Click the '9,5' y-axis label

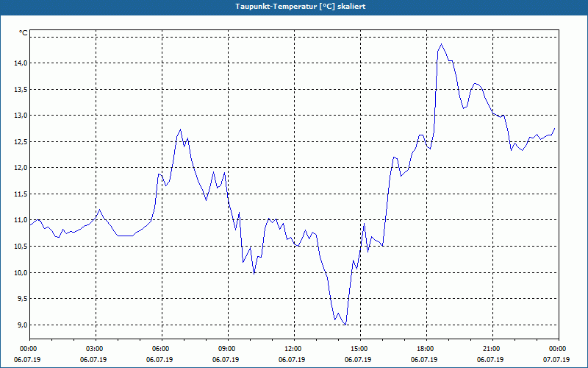[x=23, y=299]
